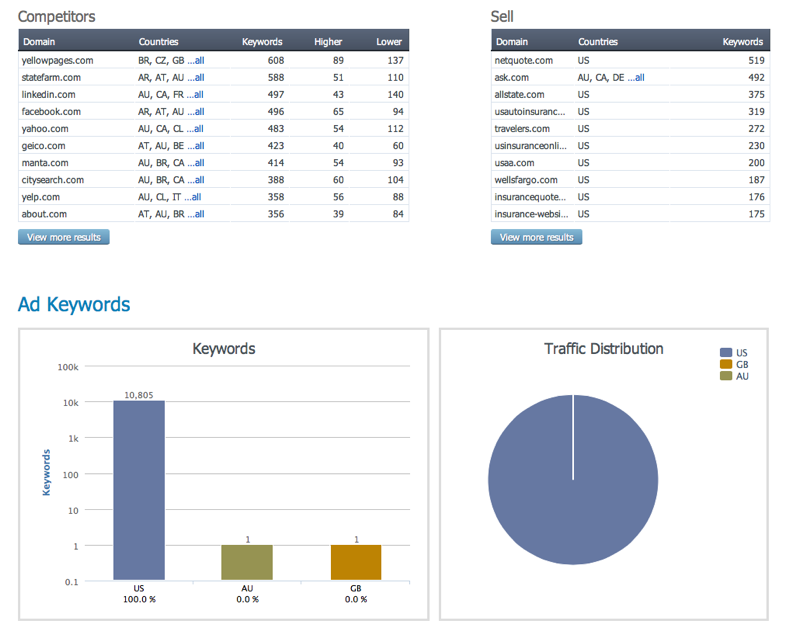Click the Sell table Domain header
800x635 pixels.
(512, 42)
